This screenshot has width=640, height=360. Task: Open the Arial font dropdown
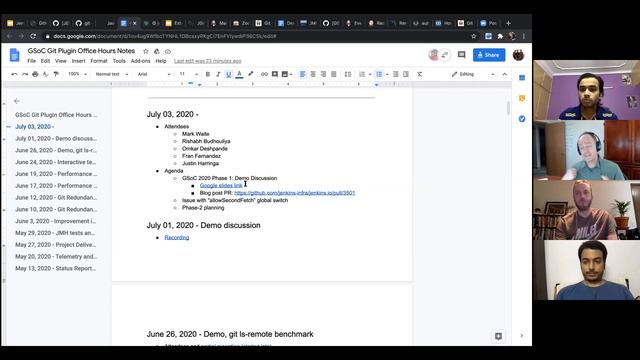point(154,74)
